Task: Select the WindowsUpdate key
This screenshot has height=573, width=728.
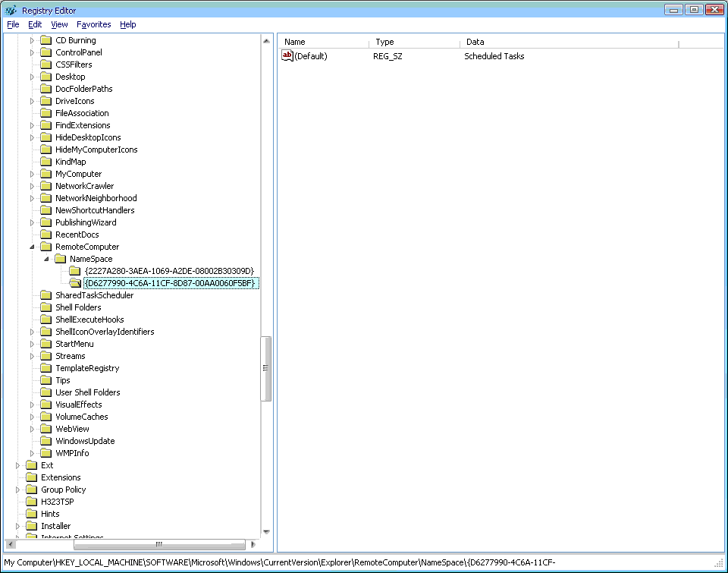Action: pyautogui.click(x=85, y=441)
